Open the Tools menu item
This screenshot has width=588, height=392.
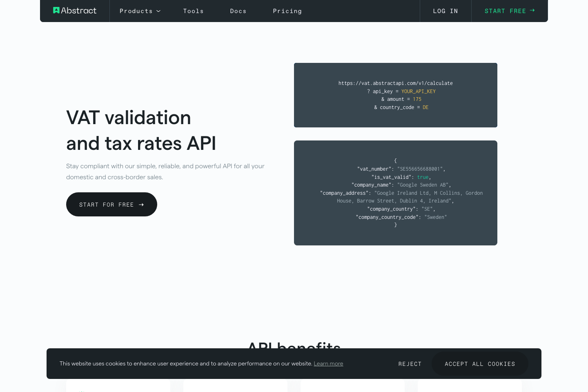194,11
